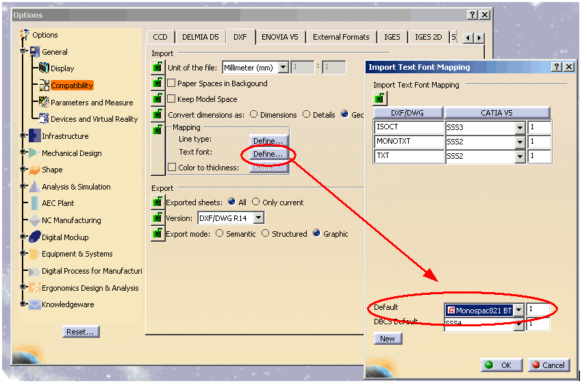Screen dimensions: 582x392
Task: Open Version DXF/DWG R14 dropdown
Action: (259, 218)
